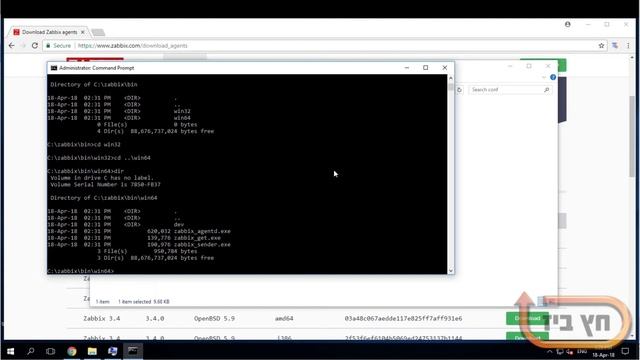Open a new Chrome tab
The height and width of the screenshot is (360, 640).
[98, 32]
